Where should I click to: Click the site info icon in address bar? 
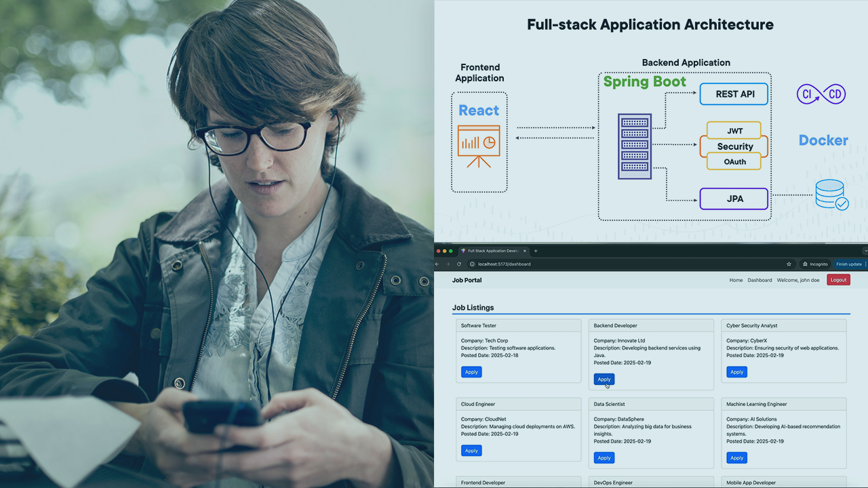pyautogui.click(x=472, y=264)
